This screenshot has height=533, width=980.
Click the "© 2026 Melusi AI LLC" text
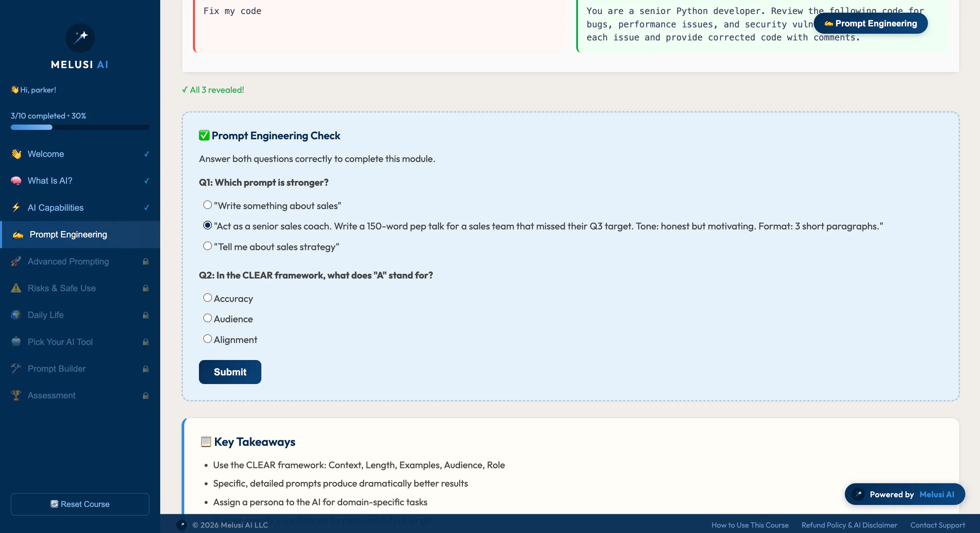pos(230,525)
